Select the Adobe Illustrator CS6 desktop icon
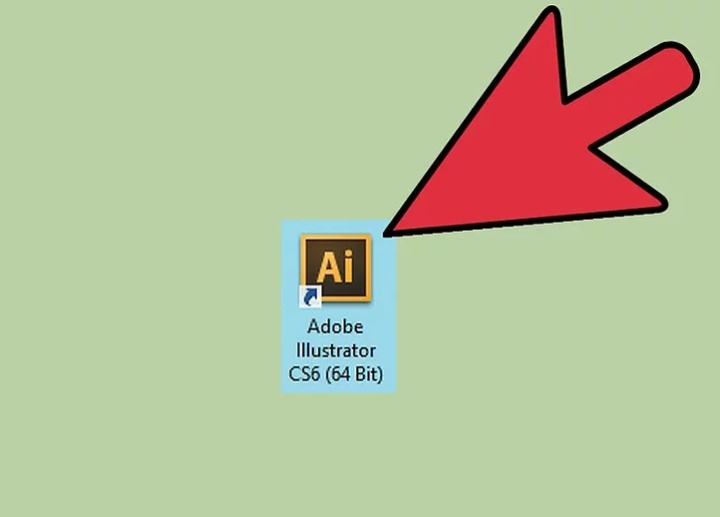 (338, 306)
